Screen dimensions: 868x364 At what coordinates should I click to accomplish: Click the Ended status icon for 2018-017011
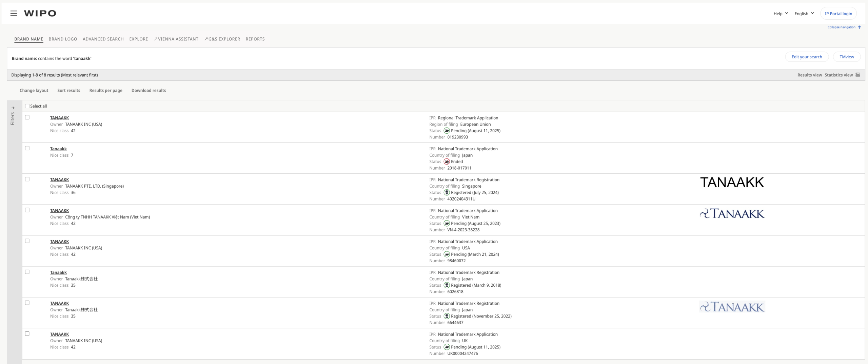point(447,161)
